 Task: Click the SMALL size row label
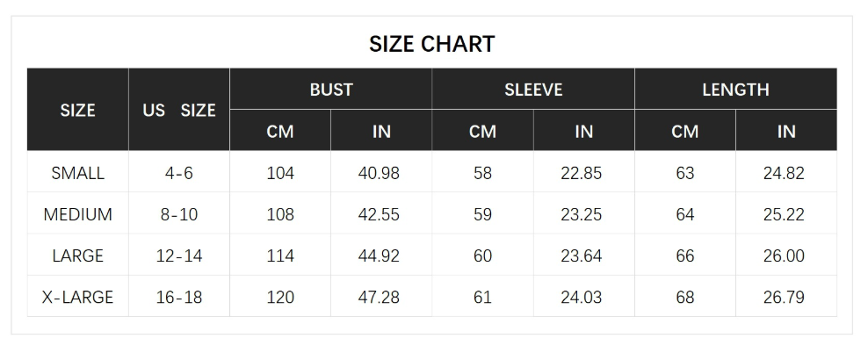[77, 173]
